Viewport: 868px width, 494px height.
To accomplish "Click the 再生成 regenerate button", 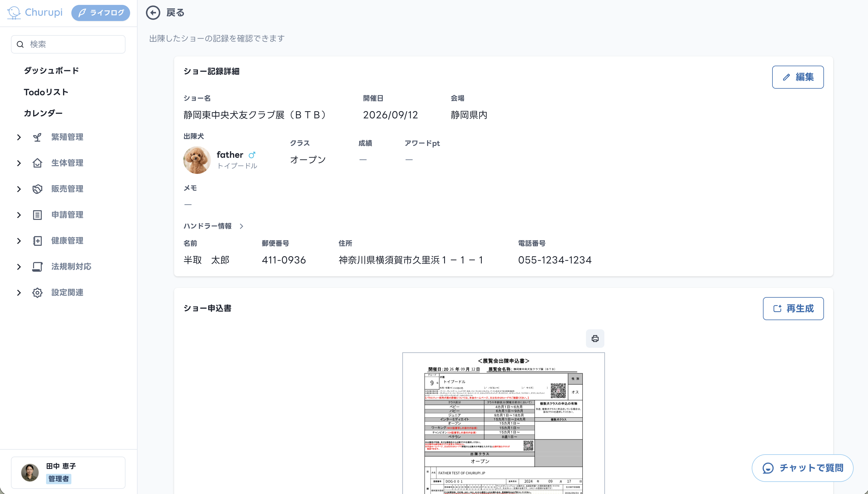I will coord(793,308).
